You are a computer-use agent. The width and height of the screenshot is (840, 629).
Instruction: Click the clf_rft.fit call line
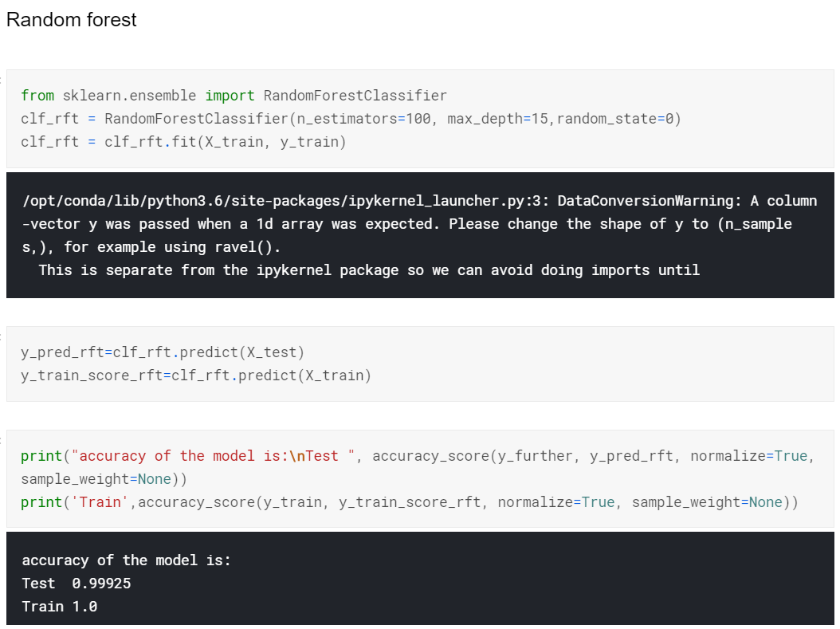click(183, 141)
